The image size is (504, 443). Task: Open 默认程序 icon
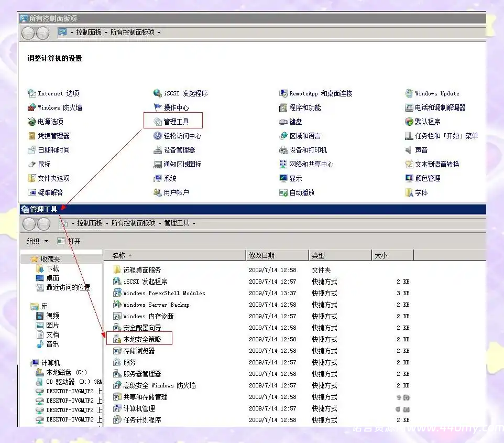pos(409,122)
